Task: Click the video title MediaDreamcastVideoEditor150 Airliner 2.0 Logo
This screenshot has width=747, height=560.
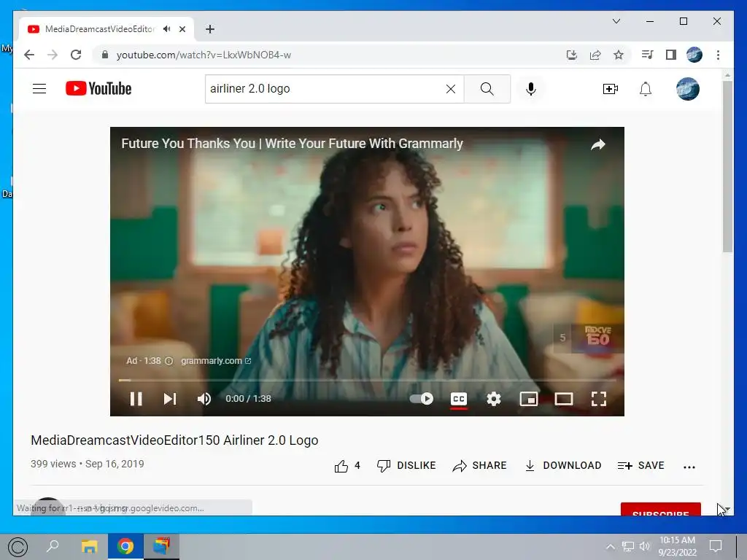Action: pos(174,440)
